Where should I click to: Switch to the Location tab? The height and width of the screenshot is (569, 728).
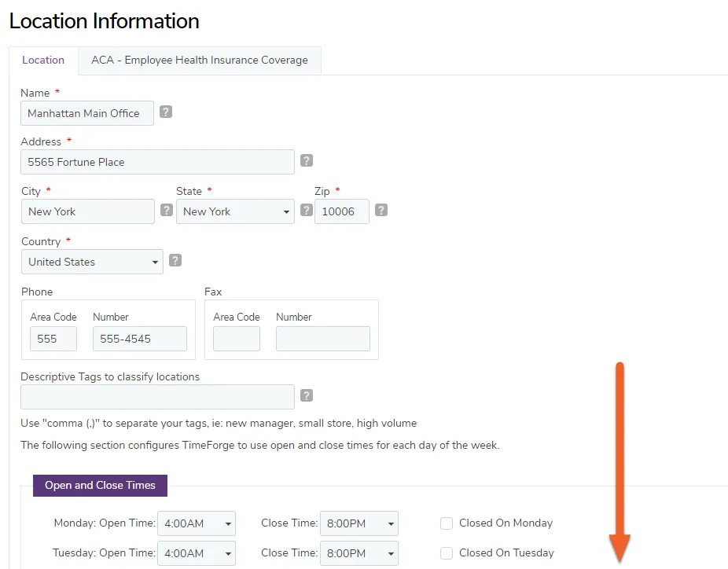[x=43, y=61]
